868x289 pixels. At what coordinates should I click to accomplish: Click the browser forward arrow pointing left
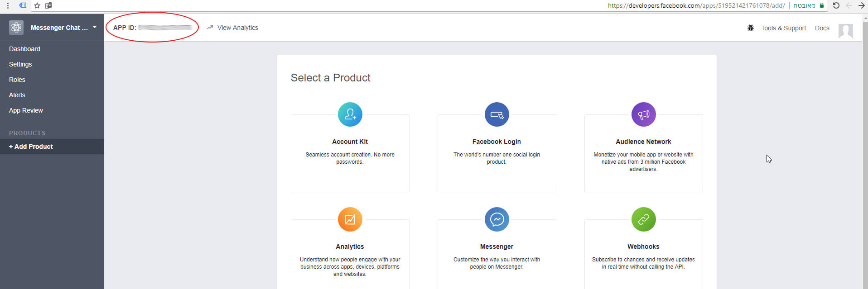[x=849, y=5]
